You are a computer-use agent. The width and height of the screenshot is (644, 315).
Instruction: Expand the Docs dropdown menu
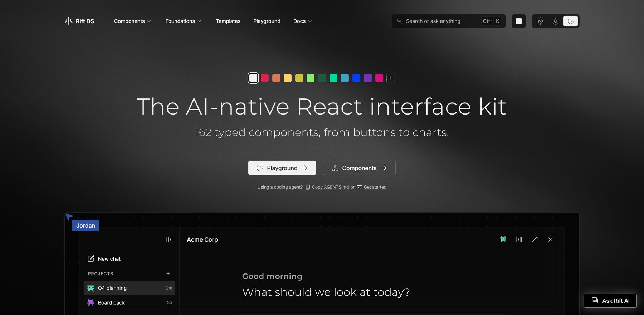coord(302,21)
